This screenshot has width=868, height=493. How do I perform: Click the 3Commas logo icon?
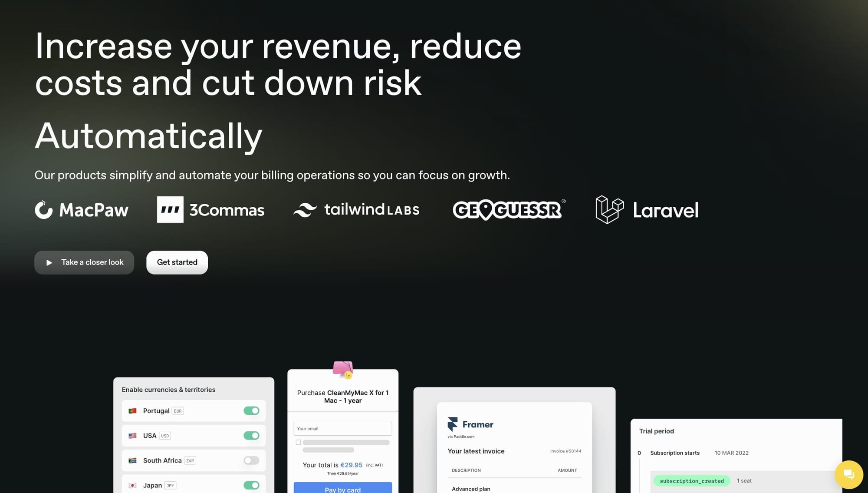[x=170, y=209]
